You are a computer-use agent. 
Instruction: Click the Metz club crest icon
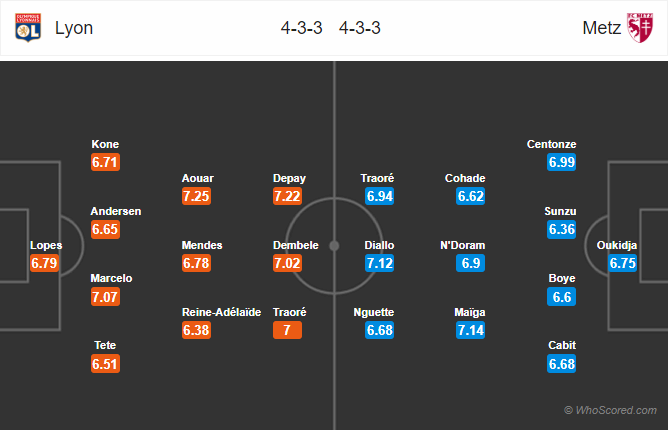click(x=640, y=28)
